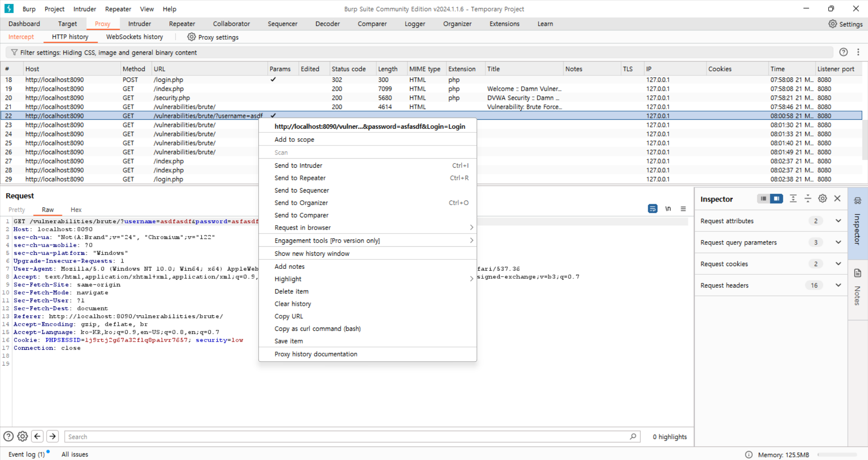The height and width of the screenshot is (460, 868).
Task: Switch to the Decoder tab
Action: click(x=327, y=24)
